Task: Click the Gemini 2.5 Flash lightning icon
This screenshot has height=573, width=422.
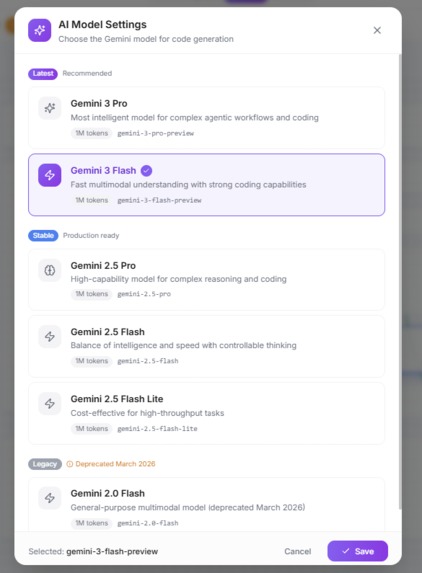Action: pyautogui.click(x=50, y=337)
